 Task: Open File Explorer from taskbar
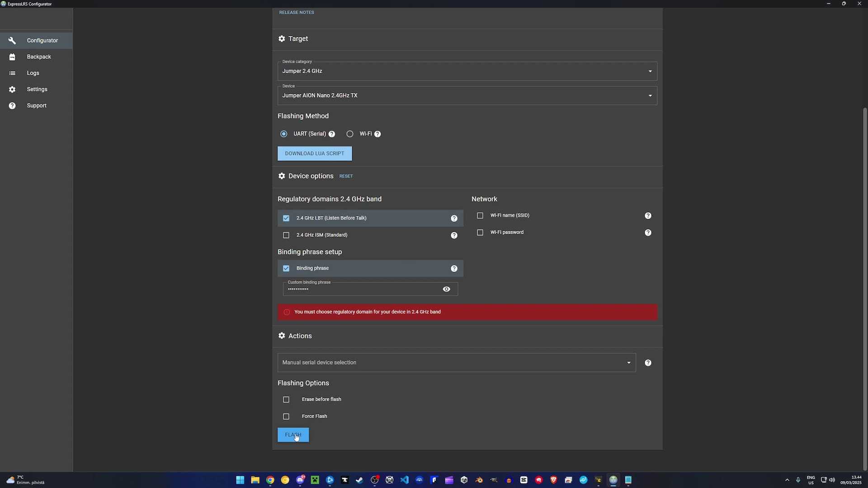[x=255, y=480]
